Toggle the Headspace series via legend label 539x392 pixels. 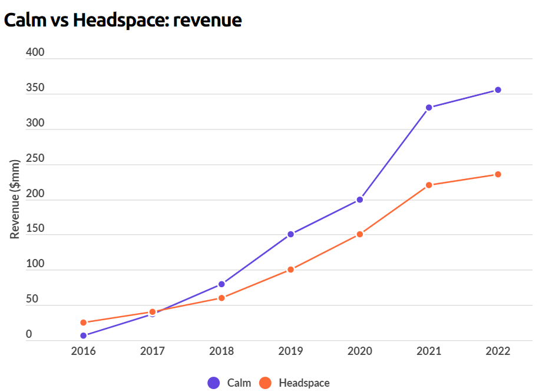(x=304, y=383)
